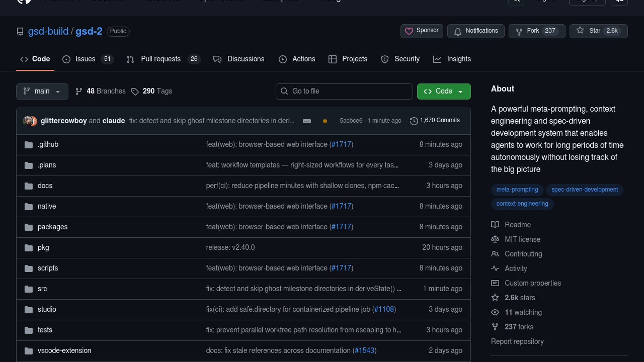Screen dimensions: 644x362
Task: Click the Fork icon button
Action: (519, 31)
